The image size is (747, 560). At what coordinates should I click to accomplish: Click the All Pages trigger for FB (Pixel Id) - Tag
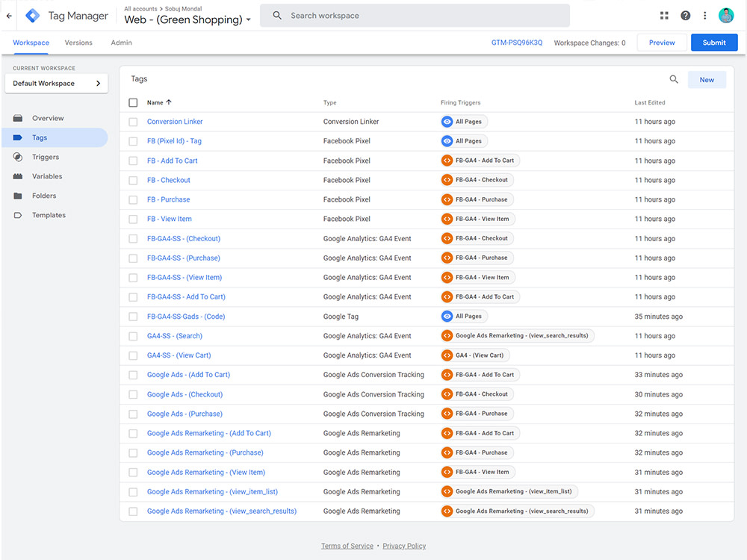[x=464, y=141]
